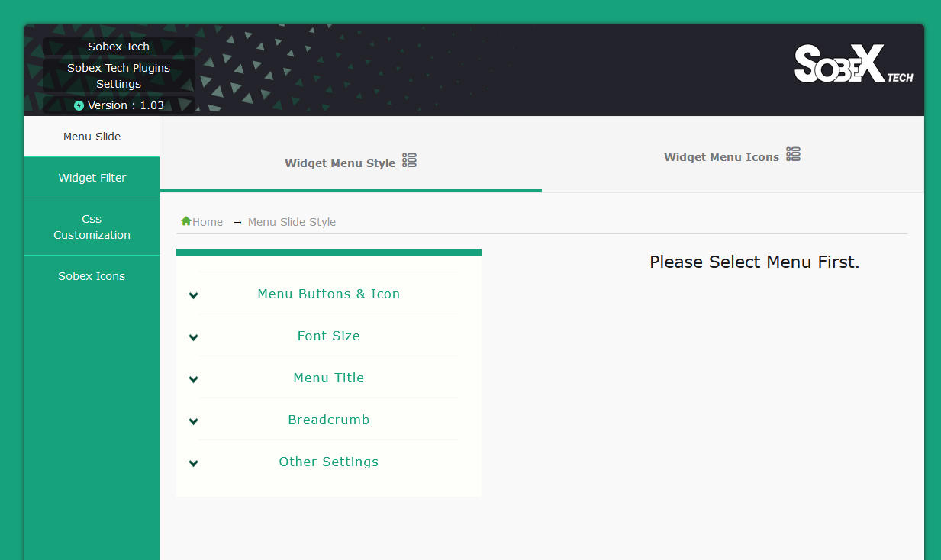Open the Menu Title section
The width and height of the screenshot is (941, 560).
(329, 378)
